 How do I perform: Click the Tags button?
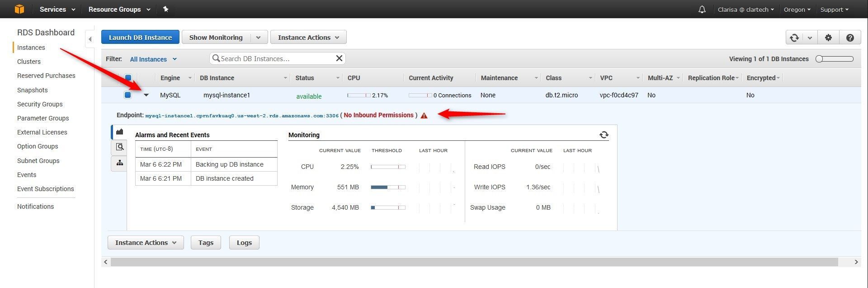pos(206,243)
